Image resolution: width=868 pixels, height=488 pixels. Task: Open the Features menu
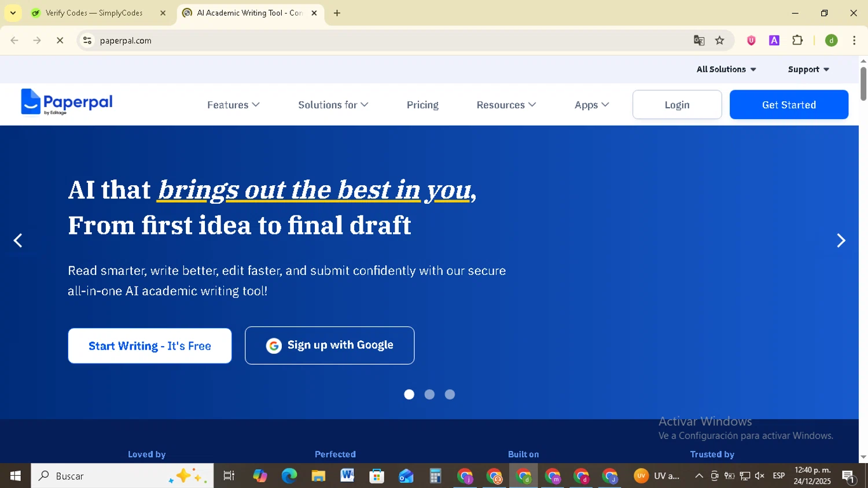point(234,105)
